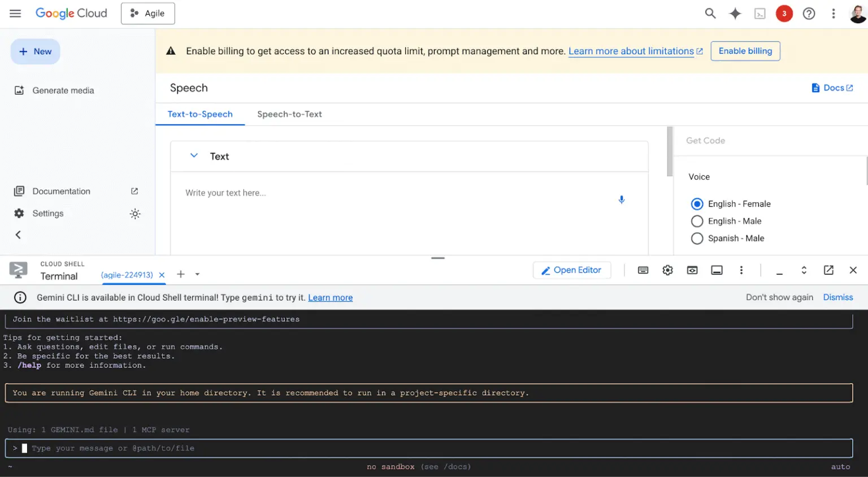
Task: Open Cloud Shell terminal settings gear
Action: click(668, 270)
